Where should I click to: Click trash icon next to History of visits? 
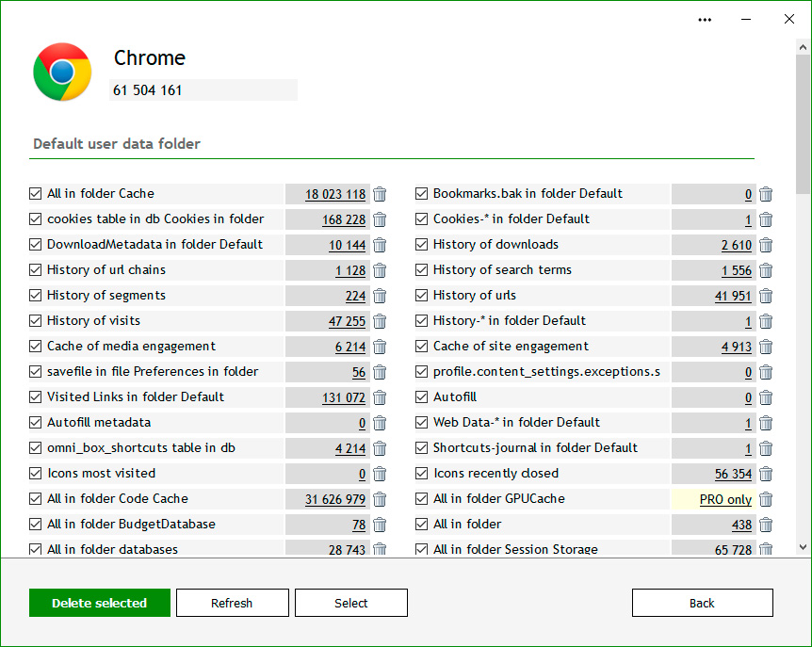click(x=380, y=321)
